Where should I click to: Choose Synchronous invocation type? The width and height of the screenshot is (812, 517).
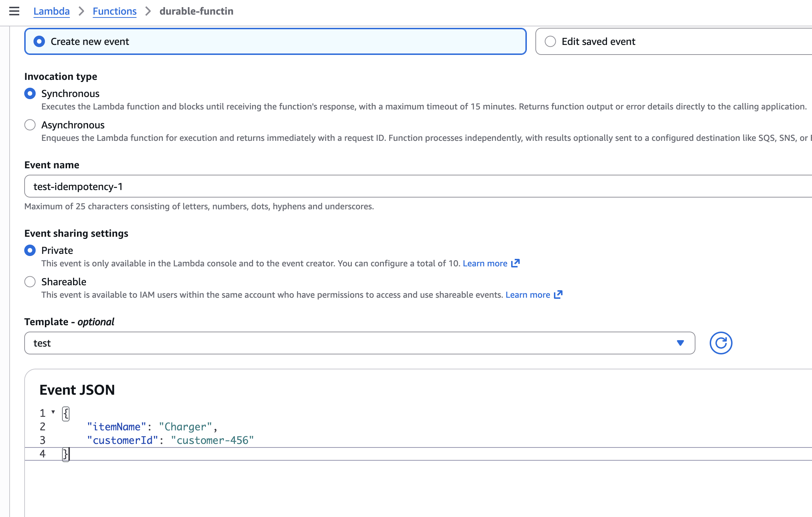coord(30,93)
